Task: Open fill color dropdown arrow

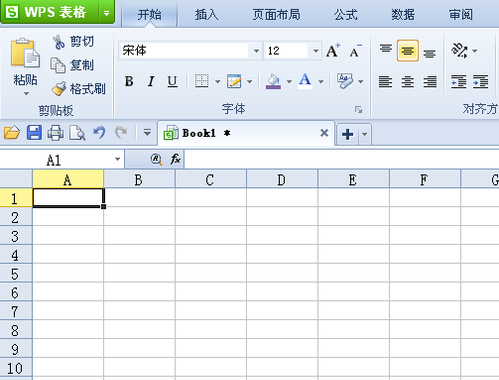Action: [x=289, y=82]
